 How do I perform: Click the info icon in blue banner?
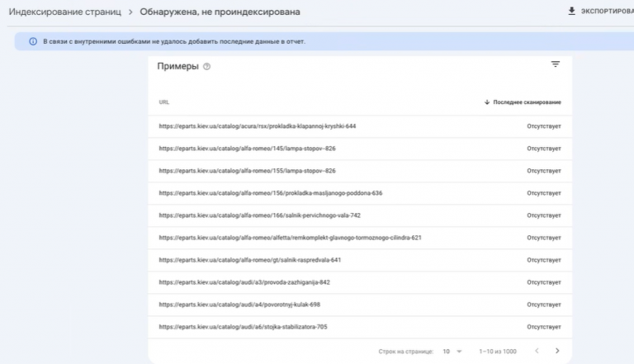coord(33,41)
